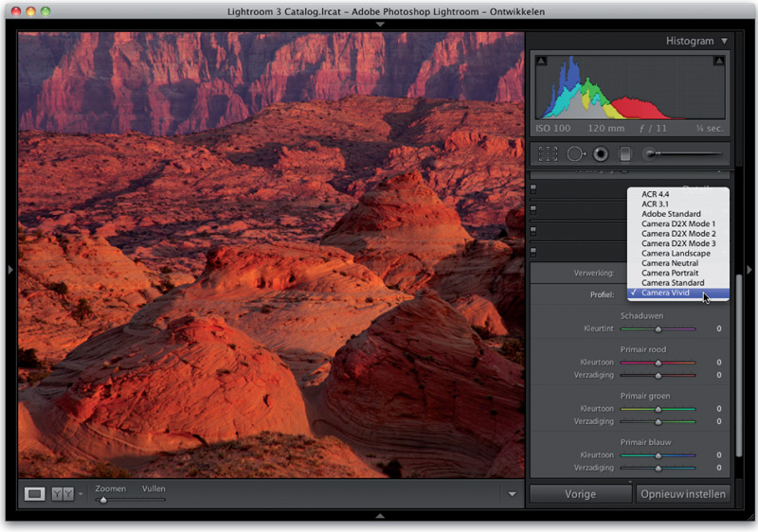Hide the right panel group

[x=749, y=270]
